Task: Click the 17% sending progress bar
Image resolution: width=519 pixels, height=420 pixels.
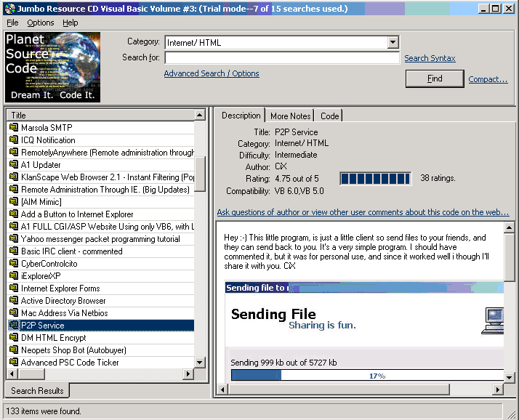Action: (367, 376)
